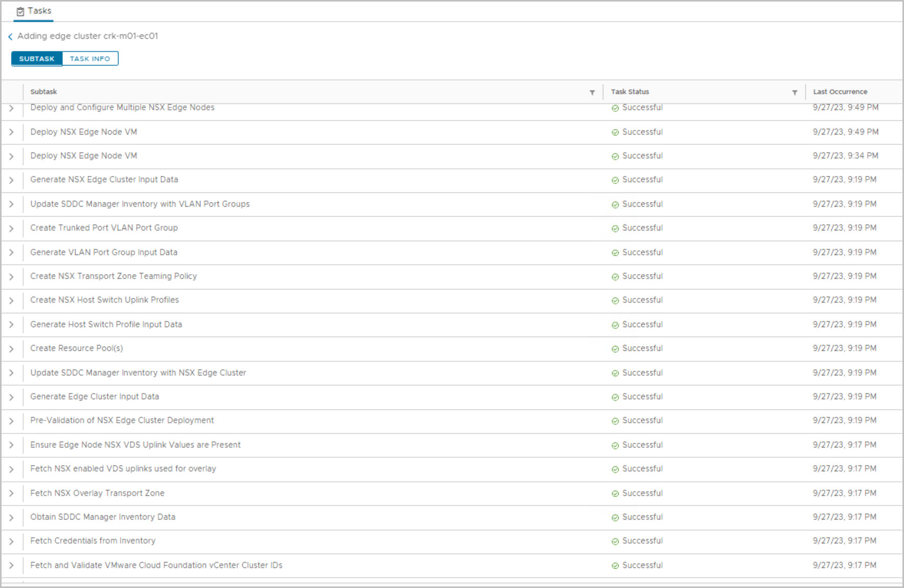This screenshot has width=904, height=588.
Task: Click success icon for Fetch NSX Overlay Transport Zone
Action: pyautogui.click(x=615, y=493)
